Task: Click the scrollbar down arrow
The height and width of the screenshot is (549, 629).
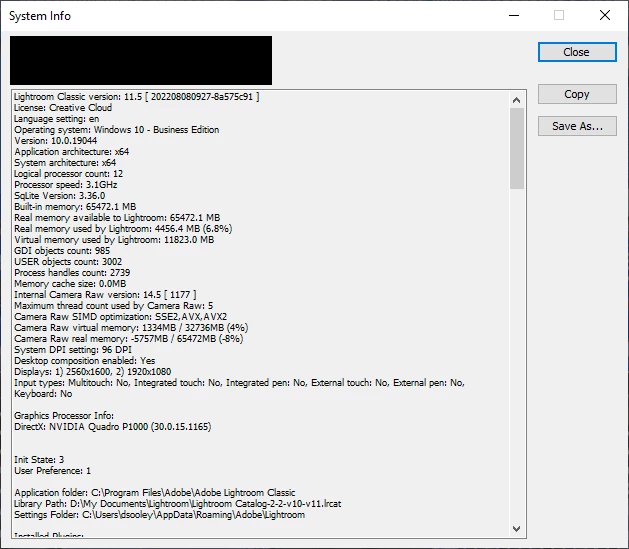Action: [x=517, y=529]
